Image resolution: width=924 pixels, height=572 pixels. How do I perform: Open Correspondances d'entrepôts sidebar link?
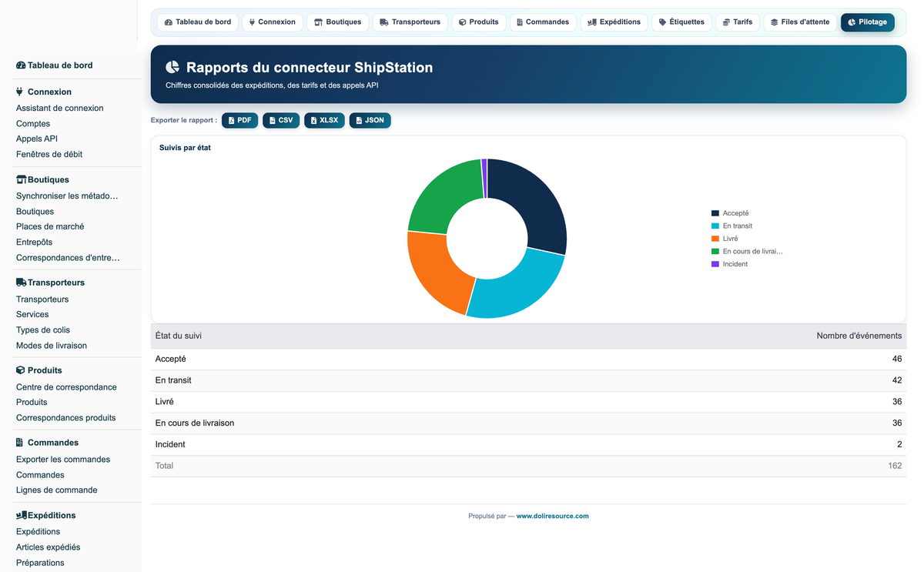pos(69,258)
